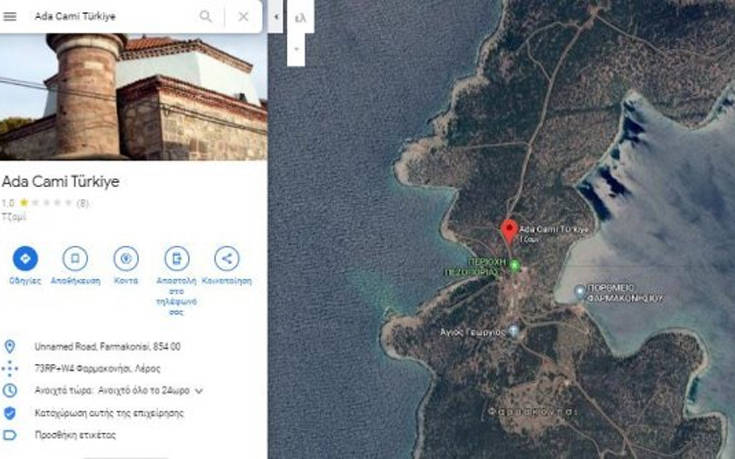The height and width of the screenshot is (459, 735).
Task: Share this place icon
Action: (x=227, y=258)
